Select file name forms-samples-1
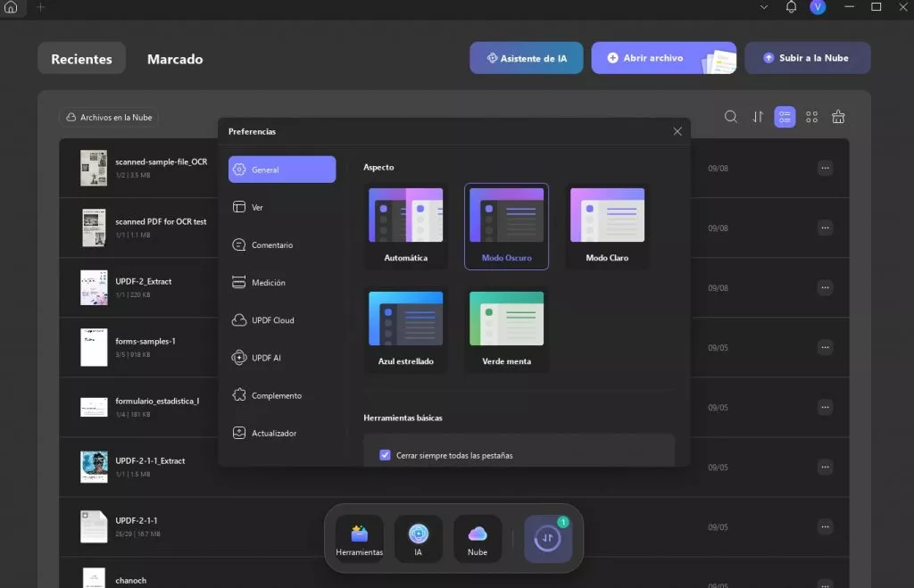 pos(145,341)
